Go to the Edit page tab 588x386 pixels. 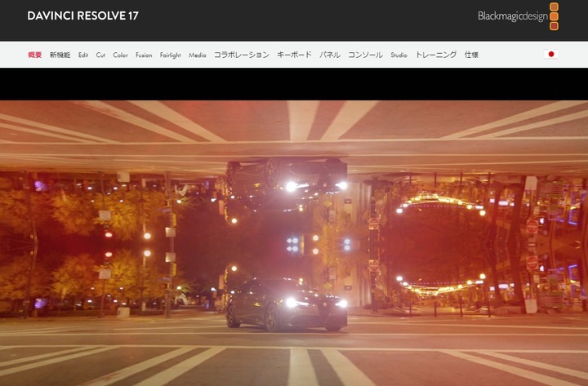tap(83, 55)
